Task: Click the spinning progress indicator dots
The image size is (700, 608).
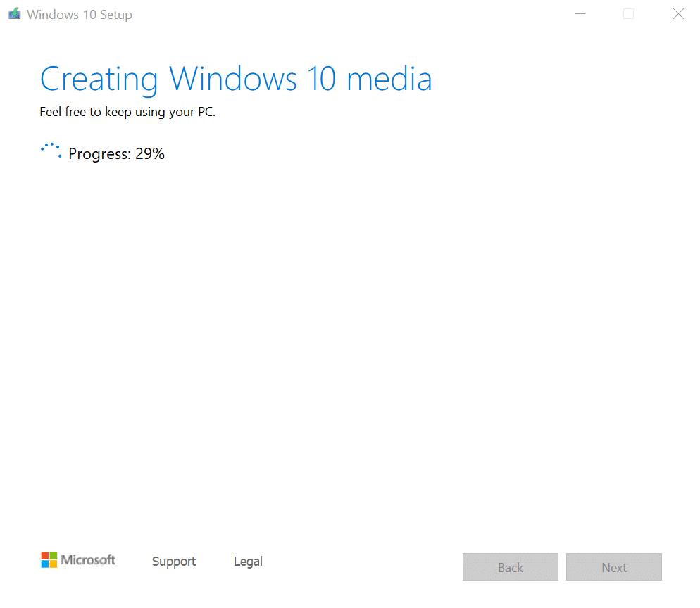Action: pyautogui.click(x=50, y=150)
